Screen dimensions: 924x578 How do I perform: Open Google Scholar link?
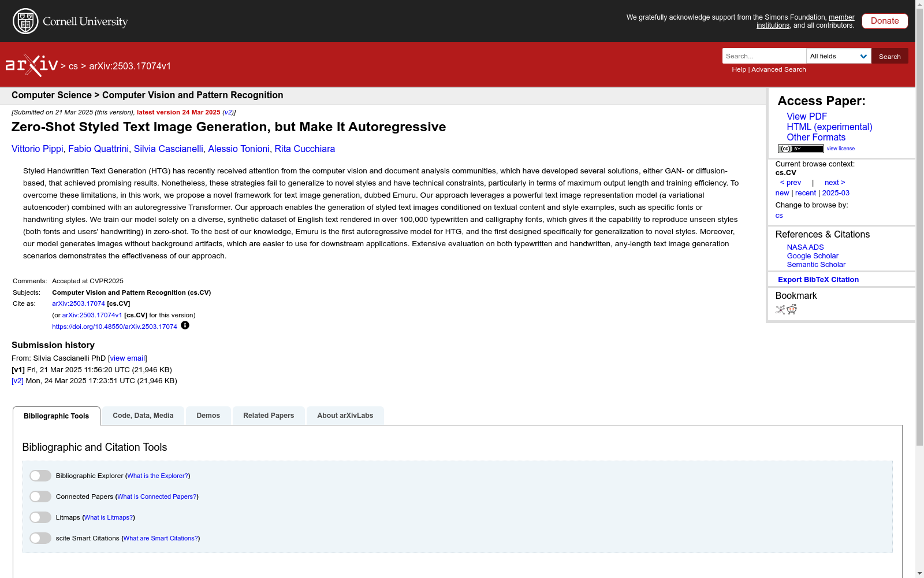813,256
